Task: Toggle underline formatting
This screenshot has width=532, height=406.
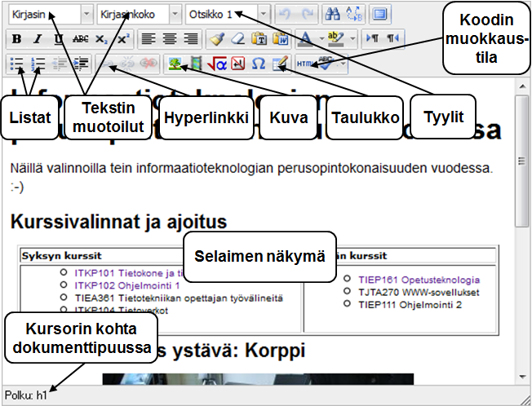Action: [59, 39]
